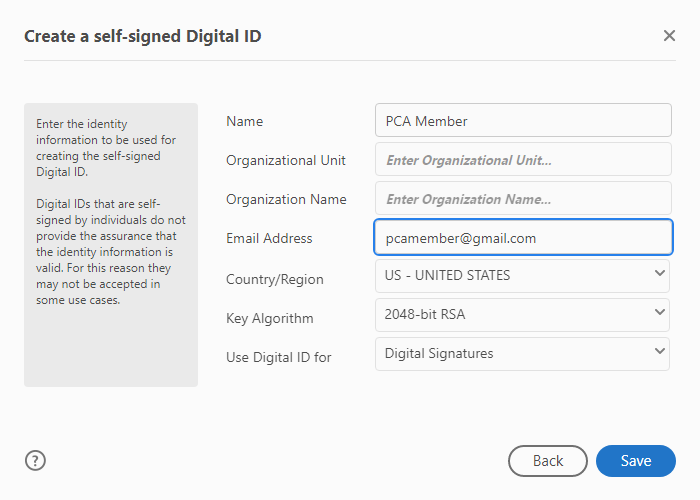Screen dimensions: 700x500
Task: Expand the Country/Region dropdown
Action: click(522, 276)
